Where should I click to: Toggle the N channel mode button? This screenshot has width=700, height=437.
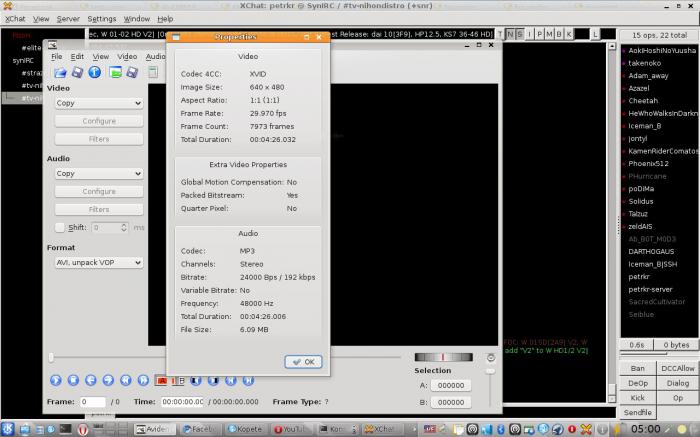click(x=510, y=34)
